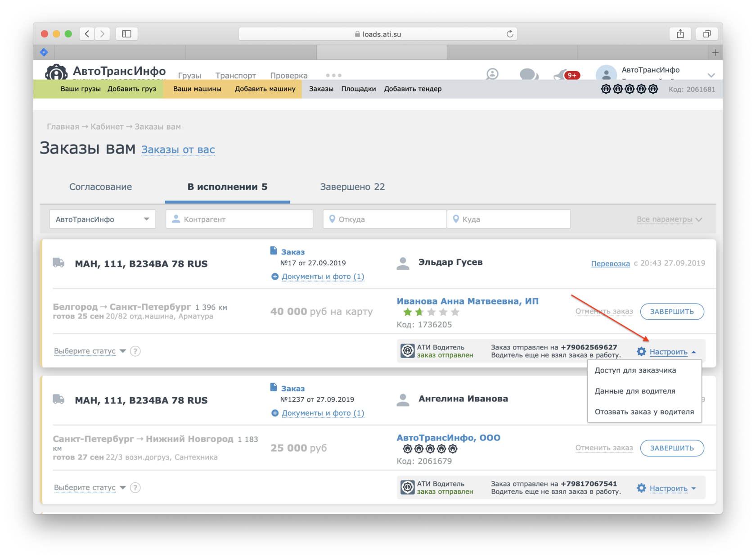This screenshot has height=558, width=756.
Task: Click Ваши машины in the yellow bar
Action: coord(197,89)
